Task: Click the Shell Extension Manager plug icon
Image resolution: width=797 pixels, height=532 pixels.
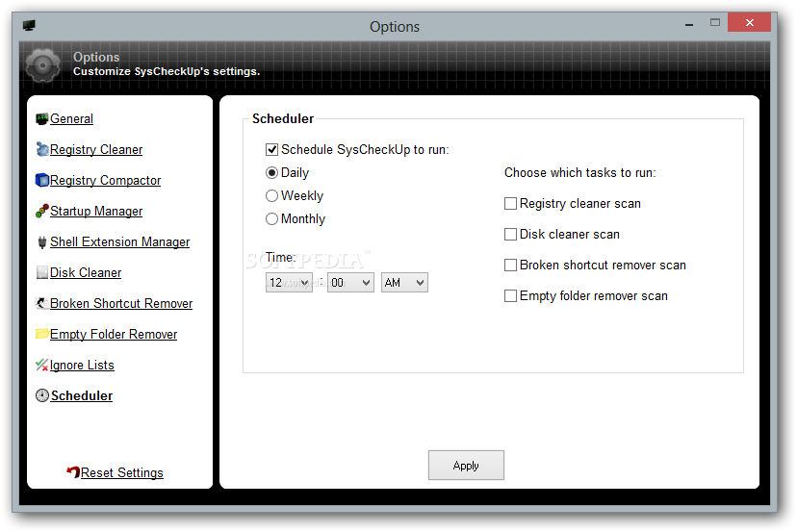Action: pos(41,241)
